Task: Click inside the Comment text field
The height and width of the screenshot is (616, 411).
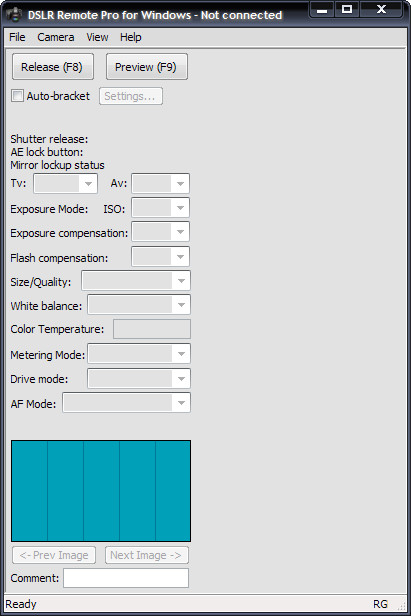Action: (x=126, y=578)
